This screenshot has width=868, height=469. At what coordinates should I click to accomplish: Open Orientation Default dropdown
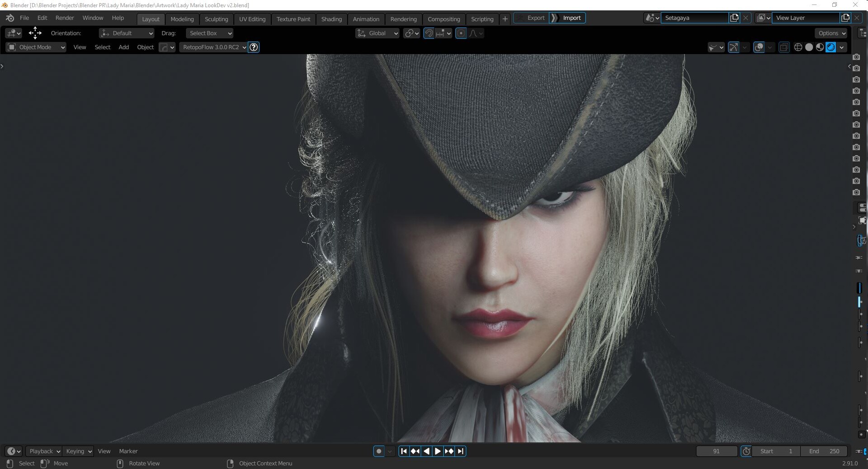[127, 33]
